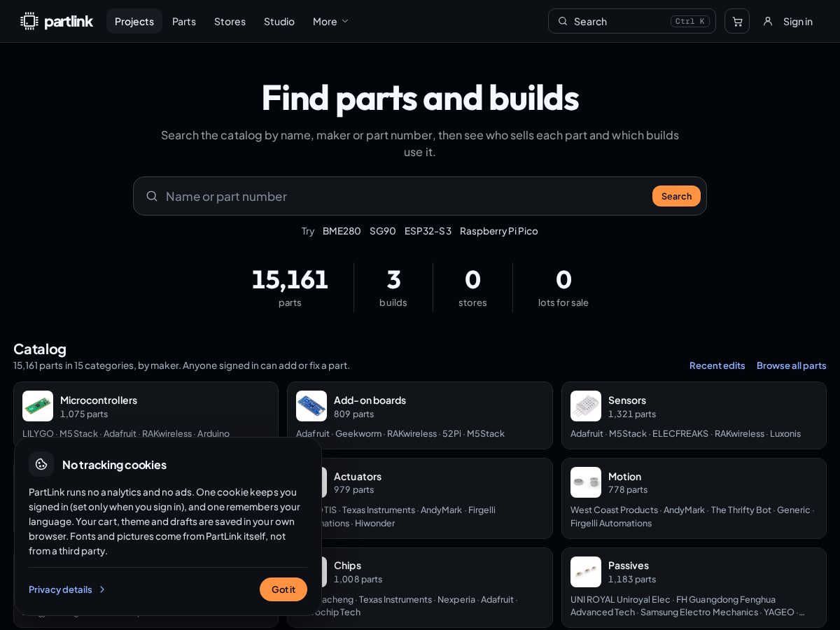Accept cookie notice with Got it
This screenshot has height=630, width=840.
pos(283,589)
